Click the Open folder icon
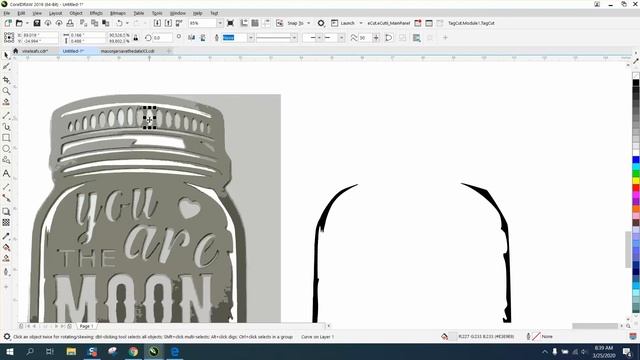This screenshot has height=360, width=640. pos(19,23)
